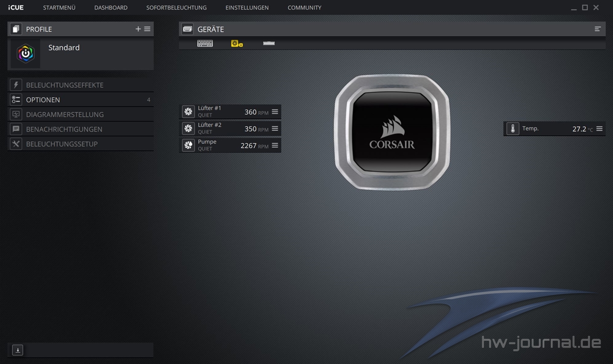The height and width of the screenshot is (364, 613).
Task: Click the Corsair cooler pump image
Action: (x=392, y=132)
